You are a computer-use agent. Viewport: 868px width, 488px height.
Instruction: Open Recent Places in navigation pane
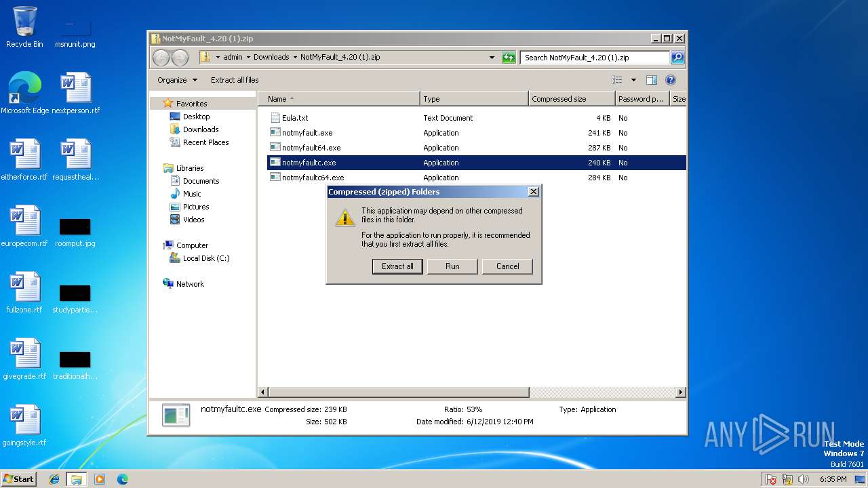coord(205,142)
